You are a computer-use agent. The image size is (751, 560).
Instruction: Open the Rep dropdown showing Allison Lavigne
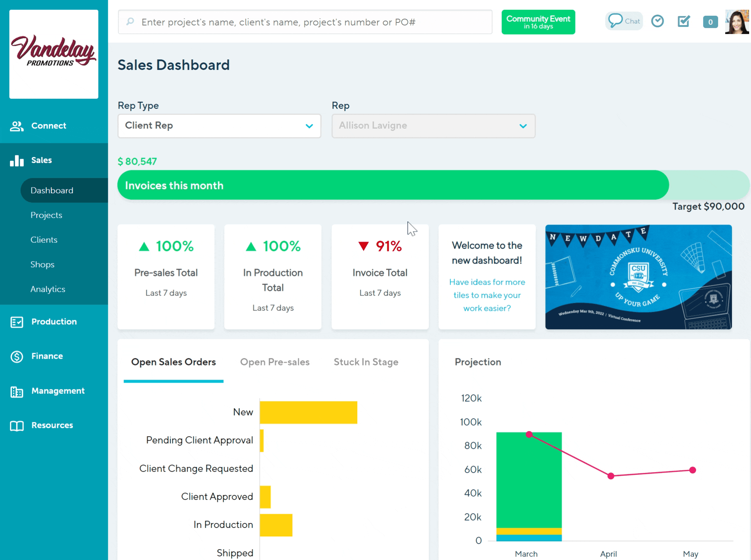tap(433, 126)
